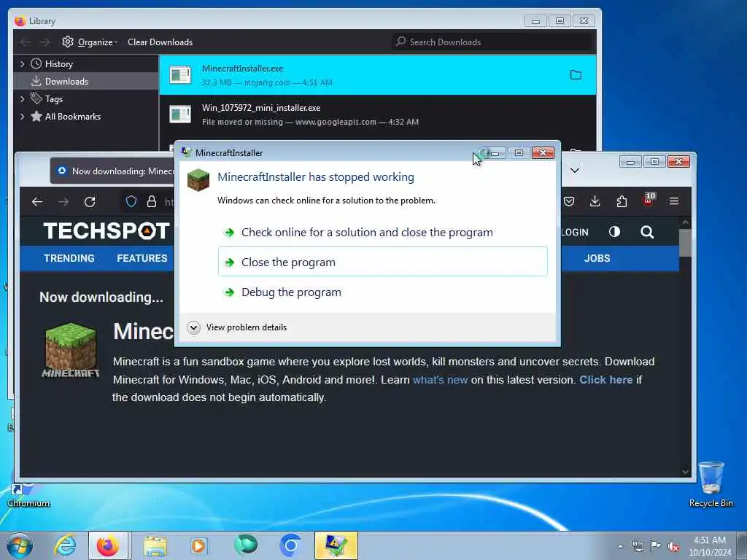This screenshot has height=560, width=747.
Task: Focus the Search Downloads field
Action: pyautogui.click(x=493, y=42)
